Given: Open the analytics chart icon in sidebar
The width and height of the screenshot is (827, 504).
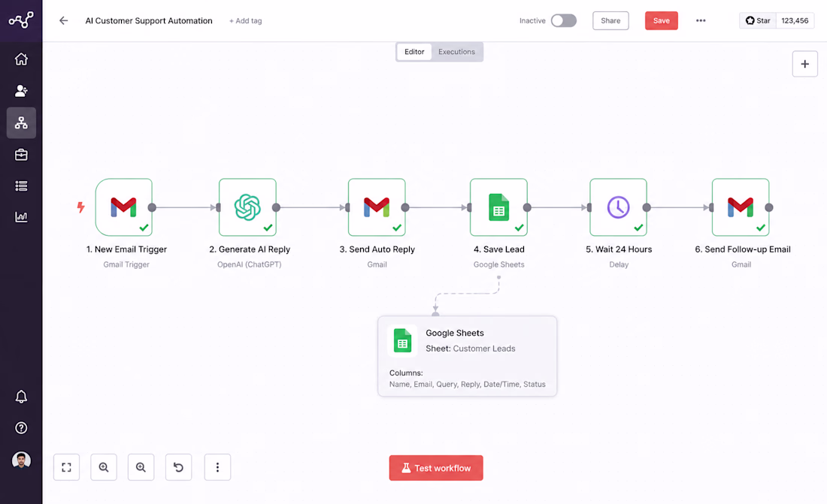Looking at the screenshot, I should pos(21,216).
